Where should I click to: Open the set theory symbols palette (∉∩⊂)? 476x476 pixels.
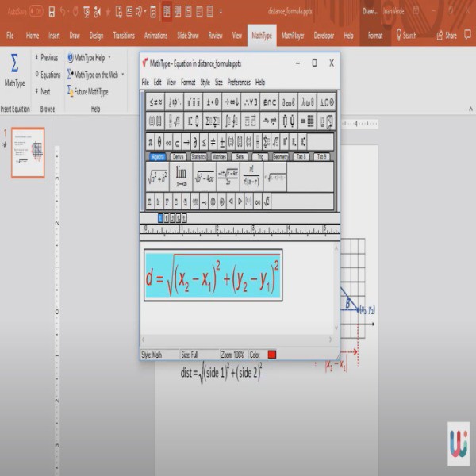[x=270, y=102]
